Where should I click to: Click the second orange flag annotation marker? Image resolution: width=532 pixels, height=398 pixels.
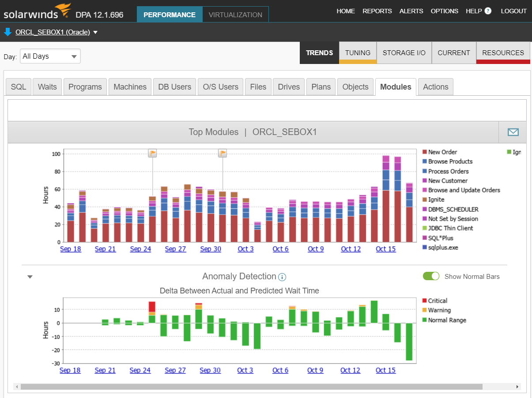pos(223,153)
